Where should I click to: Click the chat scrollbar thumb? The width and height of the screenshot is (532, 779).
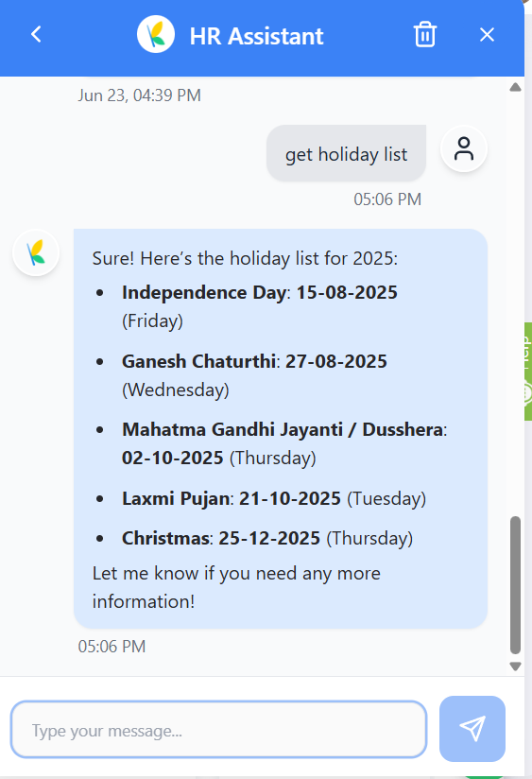click(x=515, y=585)
